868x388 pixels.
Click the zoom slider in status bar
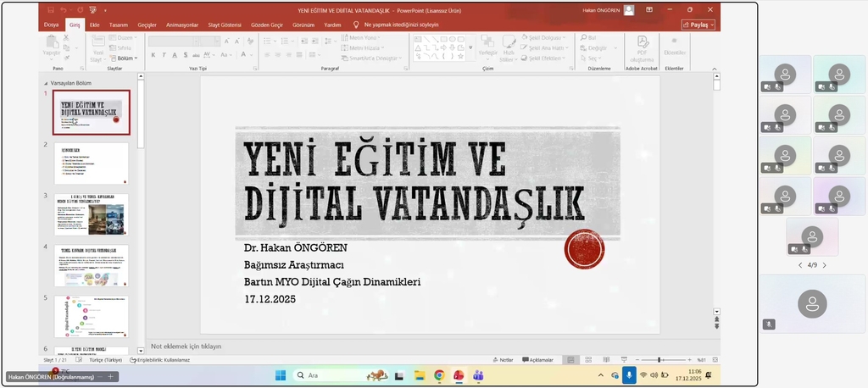tap(660, 360)
